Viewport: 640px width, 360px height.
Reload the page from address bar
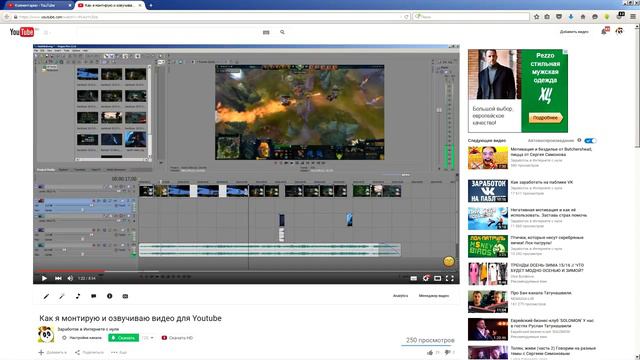click(x=406, y=17)
